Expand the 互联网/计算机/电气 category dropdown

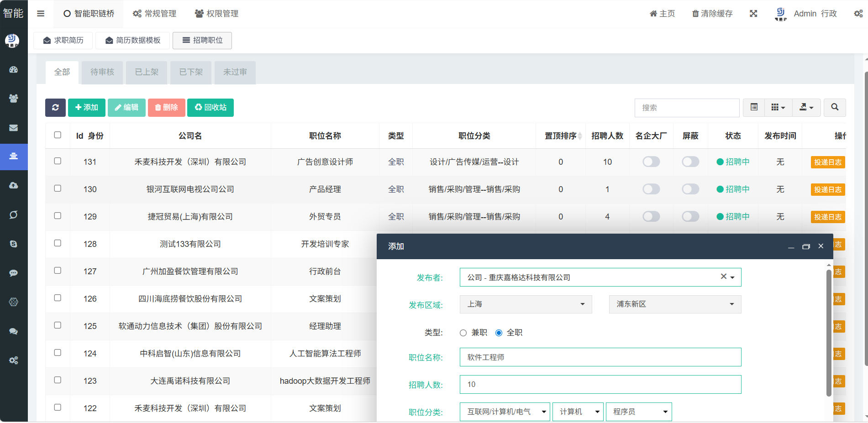click(x=505, y=412)
